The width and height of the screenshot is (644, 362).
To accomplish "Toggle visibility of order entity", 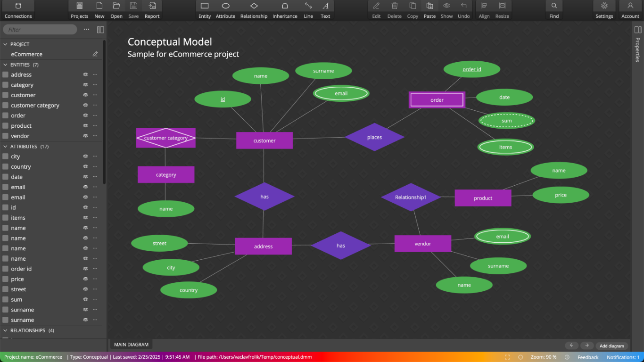I will click(86, 115).
